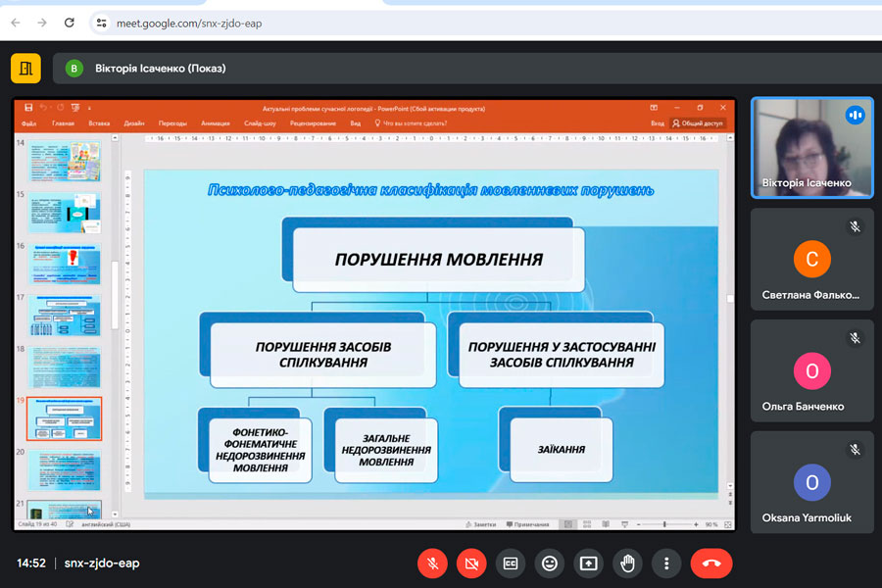Open the Дизайн ribbon tab
882x588 pixels.
(134, 123)
